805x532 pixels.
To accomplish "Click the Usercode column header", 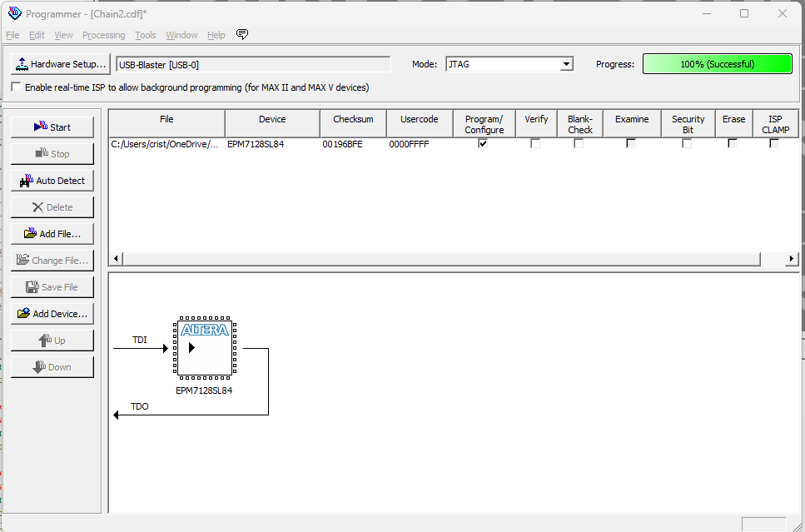I will (x=419, y=120).
